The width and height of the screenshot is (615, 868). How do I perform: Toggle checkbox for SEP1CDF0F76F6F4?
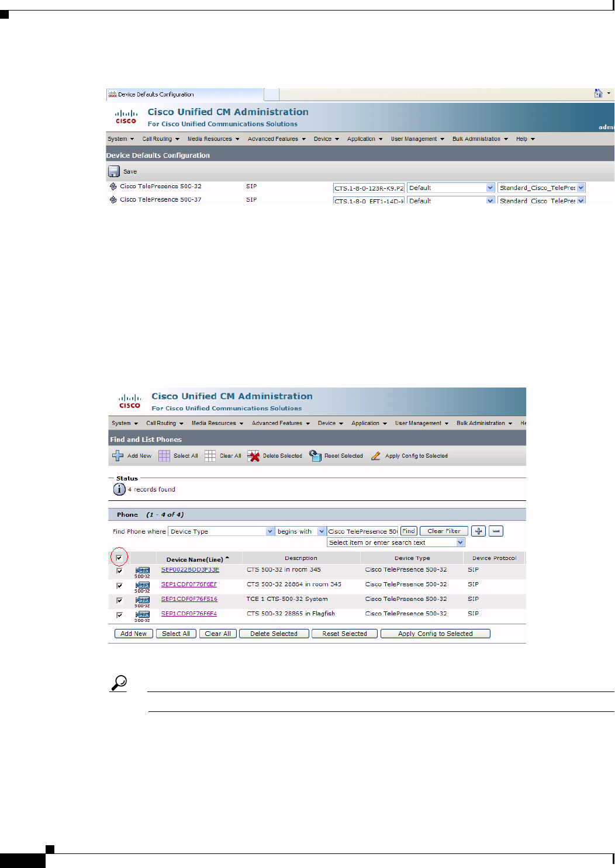119,614
